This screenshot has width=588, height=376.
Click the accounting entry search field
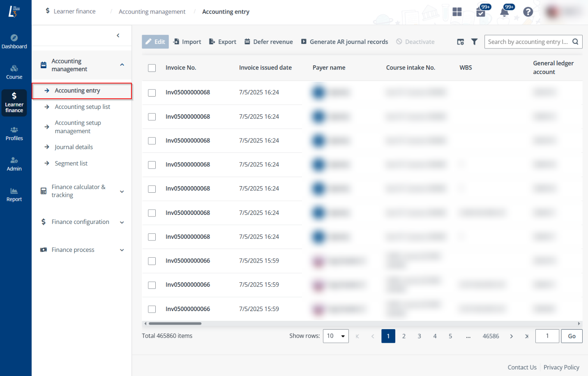tap(528, 42)
